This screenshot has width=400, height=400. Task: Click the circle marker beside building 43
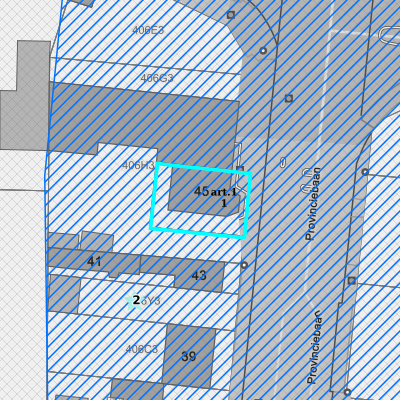[244, 265]
